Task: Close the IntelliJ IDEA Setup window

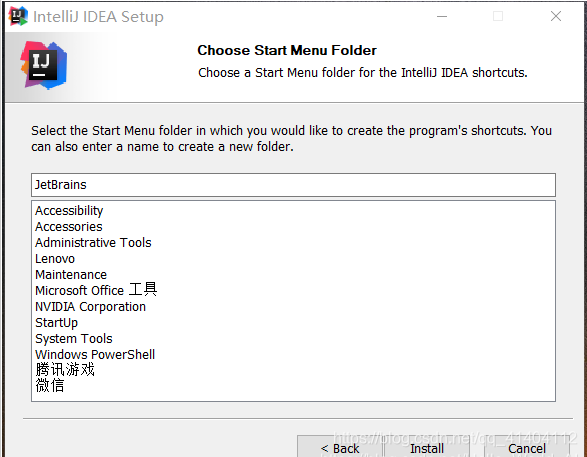Action: pos(556,16)
